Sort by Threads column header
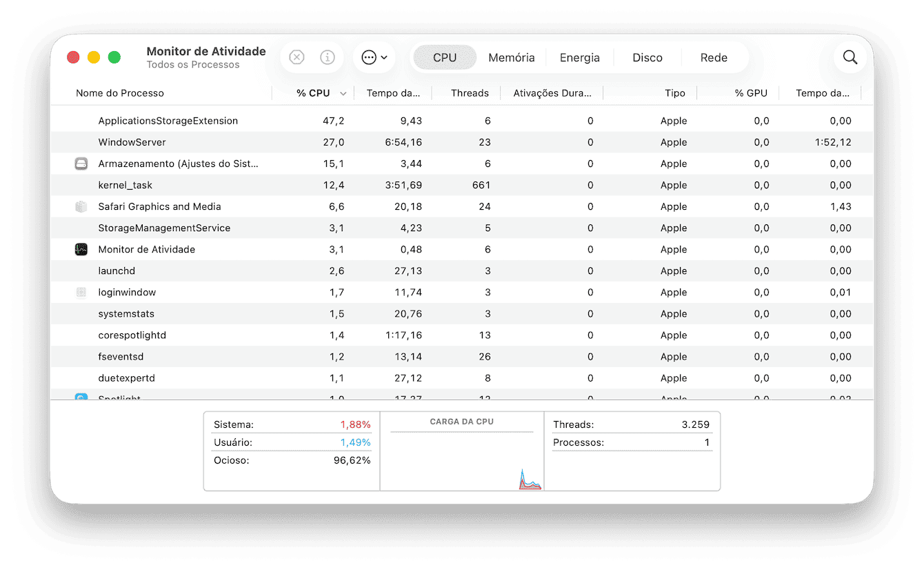The image size is (924, 570). pyautogui.click(x=470, y=93)
